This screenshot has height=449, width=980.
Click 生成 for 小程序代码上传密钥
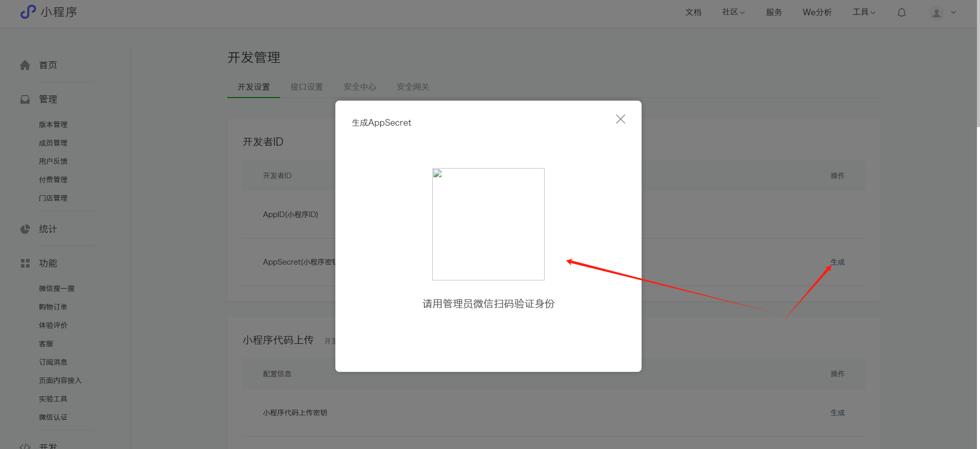click(838, 413)
